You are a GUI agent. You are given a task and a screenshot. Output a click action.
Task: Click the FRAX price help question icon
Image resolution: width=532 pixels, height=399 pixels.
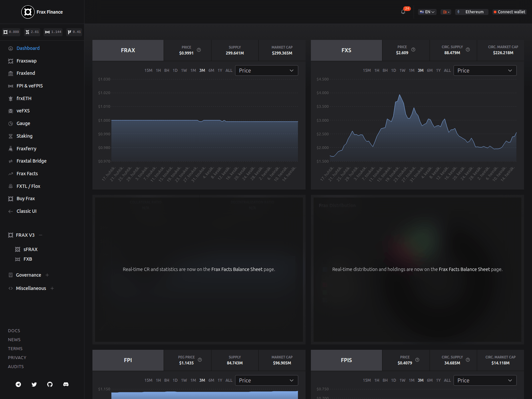point(199,50)
